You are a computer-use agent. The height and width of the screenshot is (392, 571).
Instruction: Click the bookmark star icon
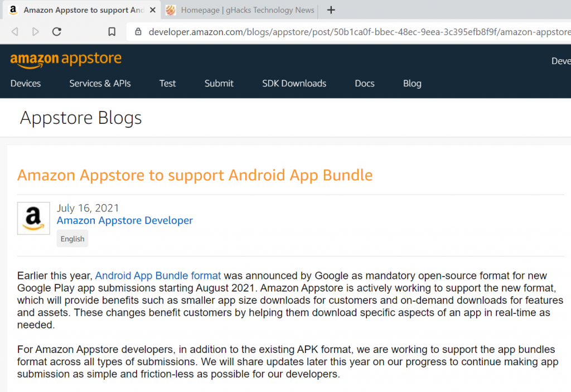[112, 32]
